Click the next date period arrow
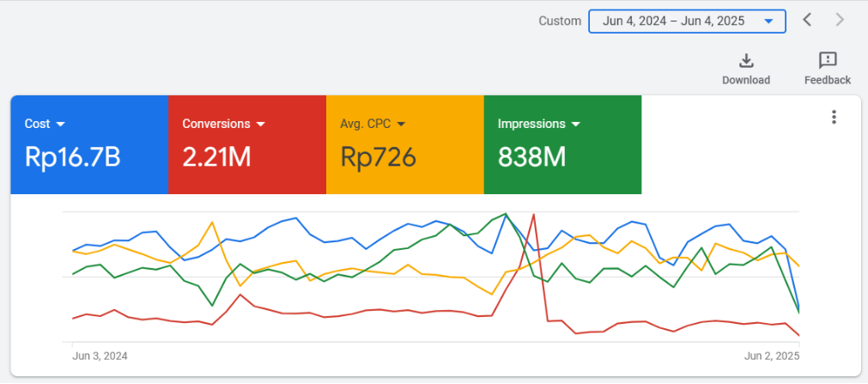The image size is (868, 384). tap(840, 21)
